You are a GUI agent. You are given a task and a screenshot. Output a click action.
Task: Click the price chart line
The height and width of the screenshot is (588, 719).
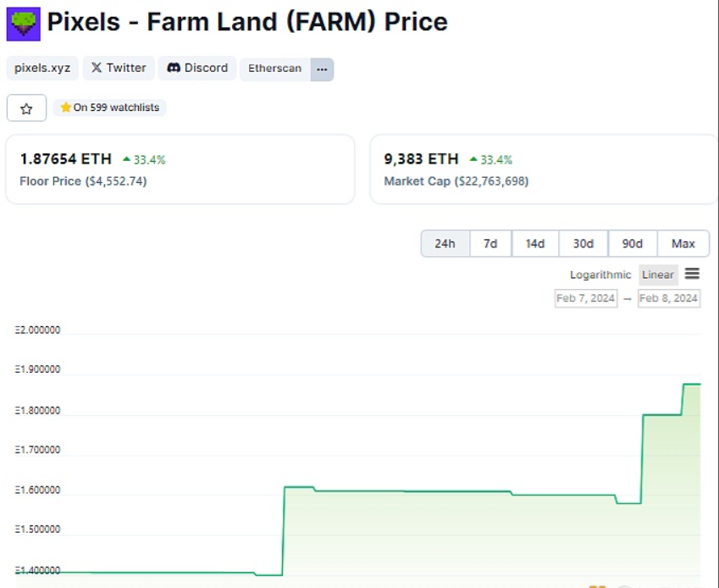[x=381, y=492]
